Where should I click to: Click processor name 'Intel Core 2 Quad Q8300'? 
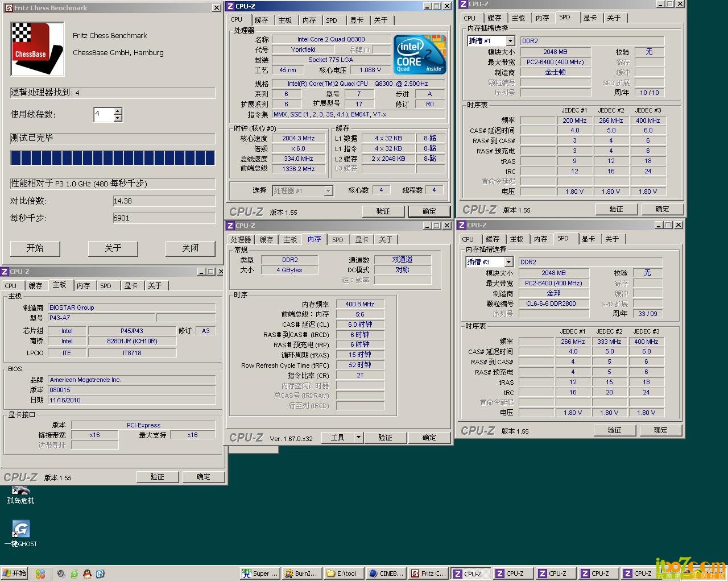(x=331, y=39)
